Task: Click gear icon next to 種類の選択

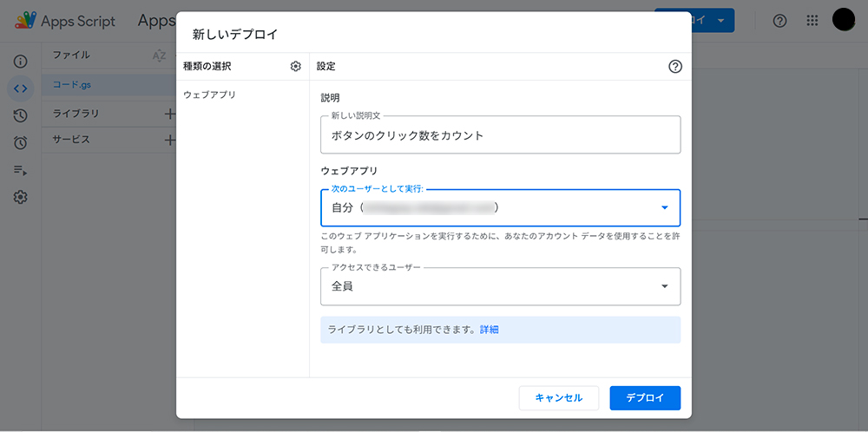Action: click(296, 67)
